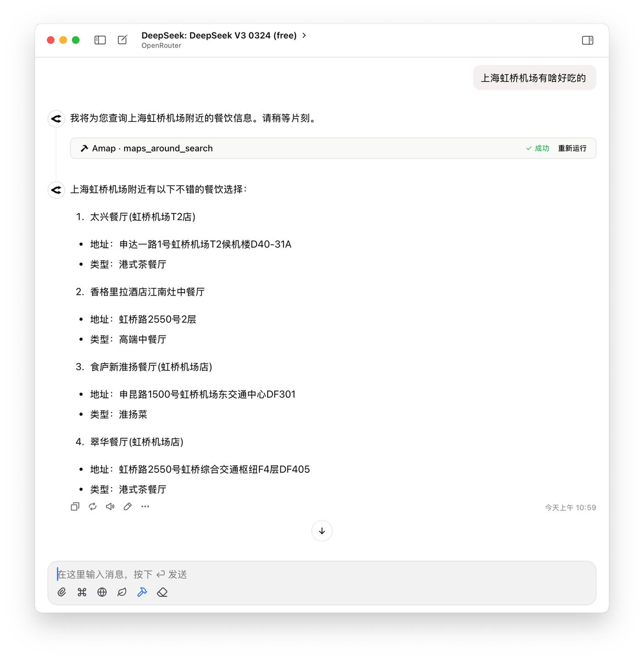Click the OpenRouter provider label

pos(161,46)
